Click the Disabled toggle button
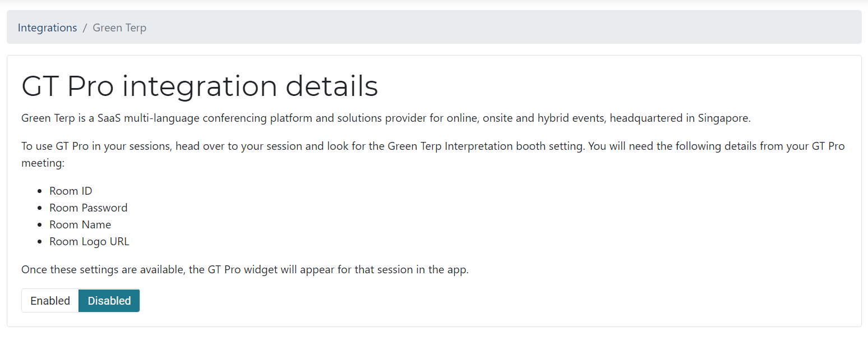This screenshot has height=349, width=868. pyautogui.click(x=109, y=301)
